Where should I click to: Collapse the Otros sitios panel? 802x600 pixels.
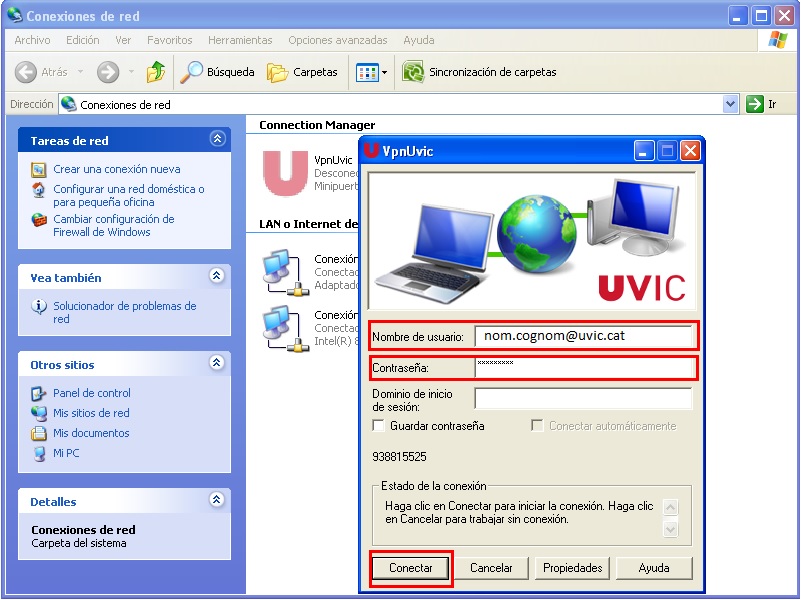coord(217,363)
